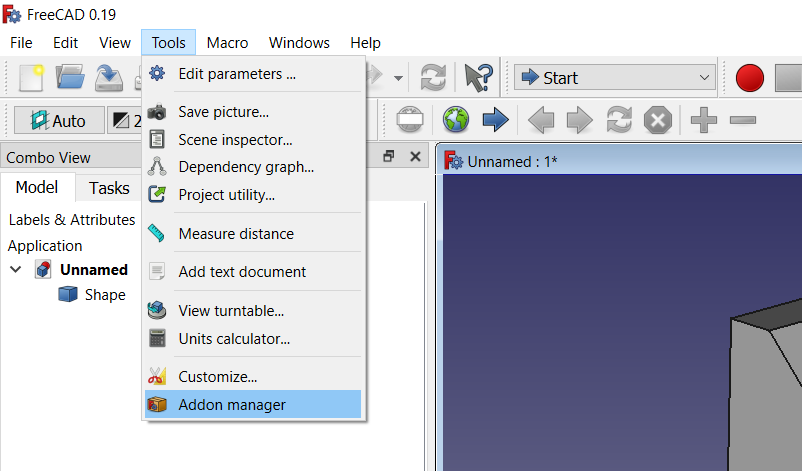This screenshot has width=802, height=471.
Task: Undock the Combo View panel
Action: point(389,156)
